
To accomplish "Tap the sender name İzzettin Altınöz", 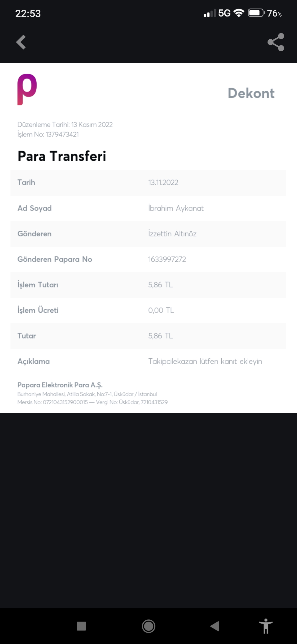I will (x=172, y=234).
